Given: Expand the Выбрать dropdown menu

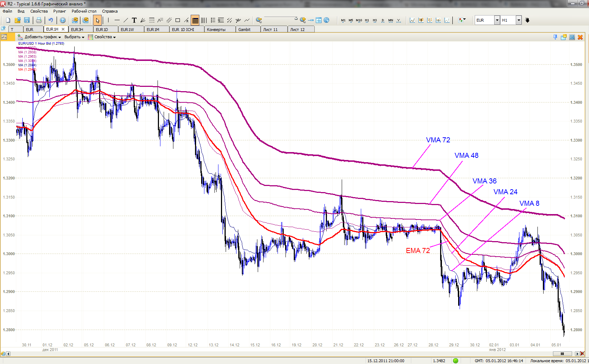Looking at the screenshot, I should coord(74,37).
